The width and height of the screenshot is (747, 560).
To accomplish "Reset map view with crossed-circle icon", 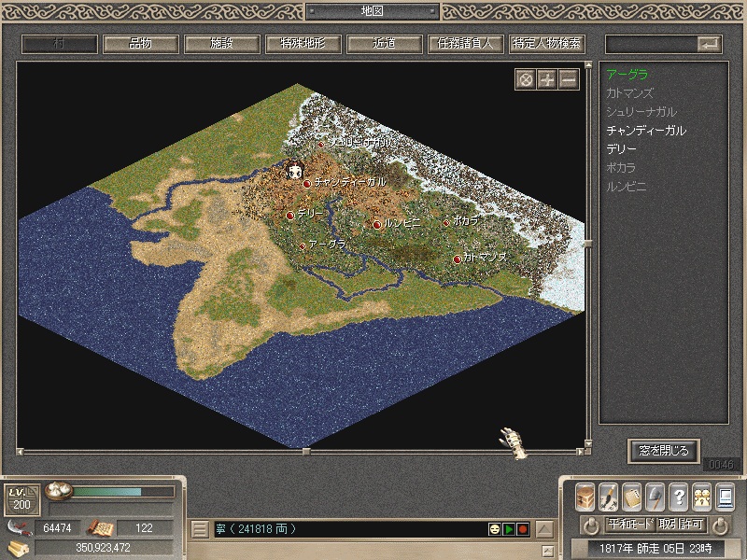I will click(x=526, y=79).
